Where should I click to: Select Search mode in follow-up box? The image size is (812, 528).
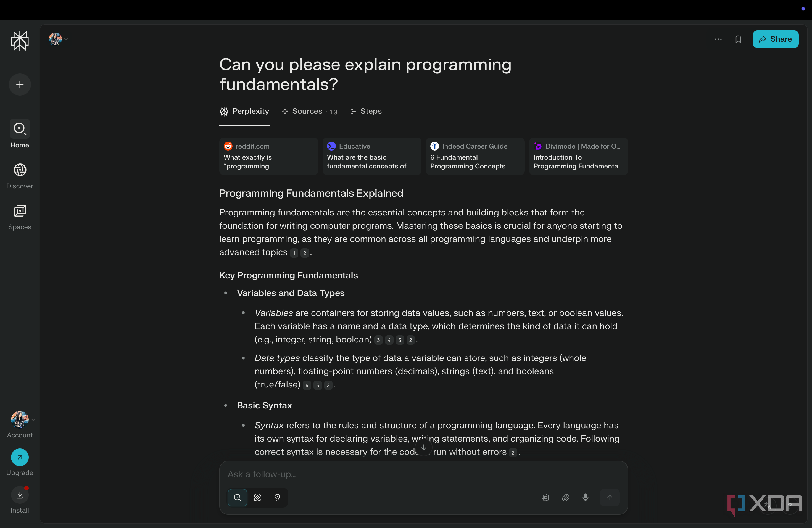(x=238, y=498)
